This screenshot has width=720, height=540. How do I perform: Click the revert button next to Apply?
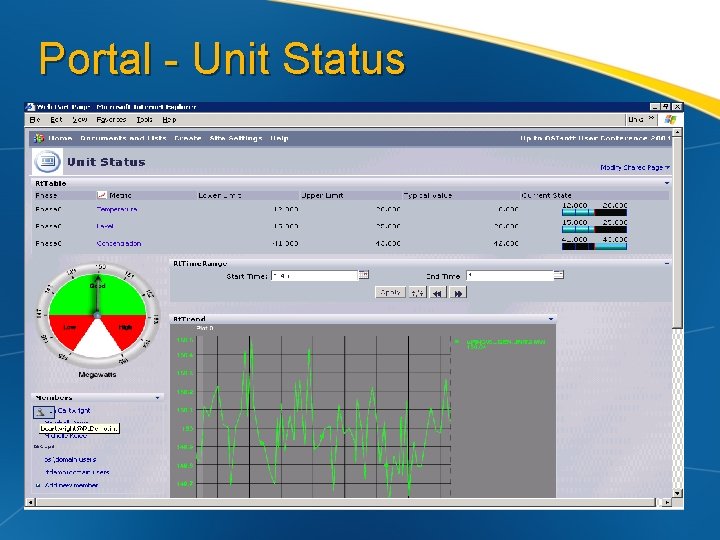(417, 292)
